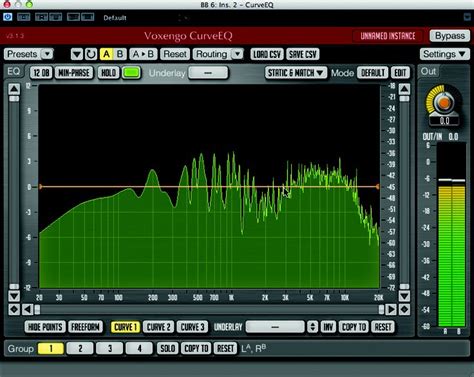
Task: Select Group 4
Action: click(139, 349)
